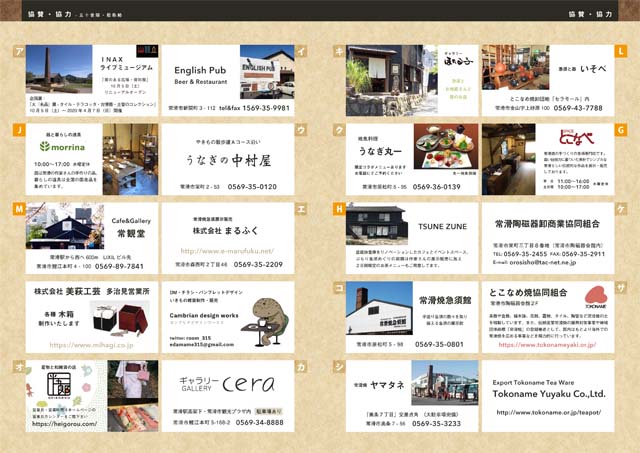Click the orange M marker beside 常観堂

tap(19, 209)
